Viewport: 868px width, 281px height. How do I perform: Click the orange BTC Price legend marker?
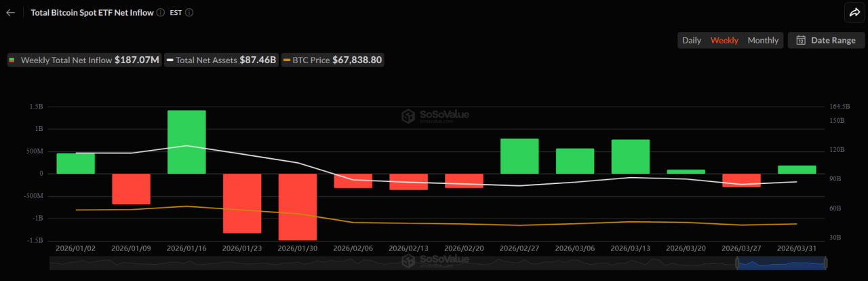pyautogui.click(x=287, y=60)
